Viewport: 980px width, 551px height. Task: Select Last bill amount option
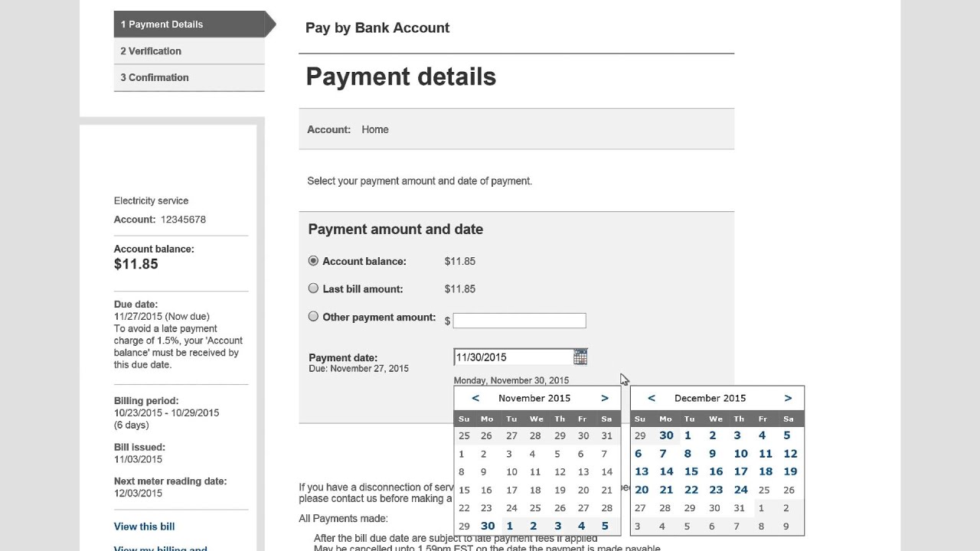click(313, 289)
